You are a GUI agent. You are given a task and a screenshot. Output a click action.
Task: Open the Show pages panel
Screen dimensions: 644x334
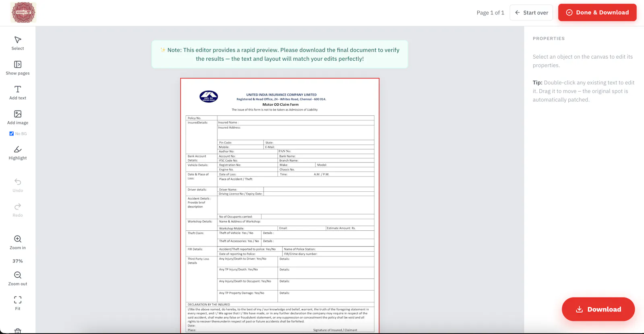(x=18, y=68)
